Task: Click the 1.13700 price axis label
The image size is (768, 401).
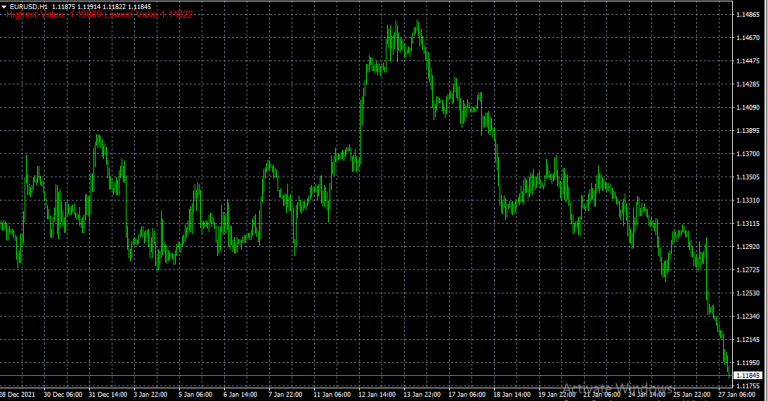Action: tap(748, 154)
